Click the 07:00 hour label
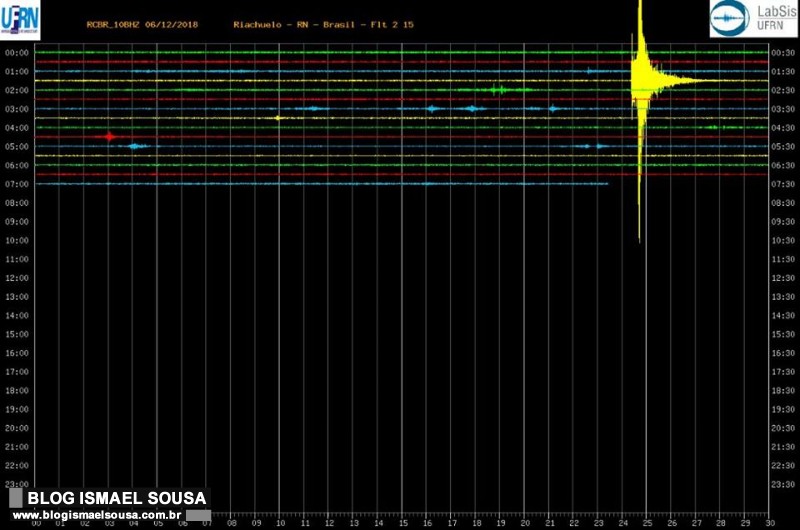The width and height of the screenshot is (800, 530). coord(17,184)
